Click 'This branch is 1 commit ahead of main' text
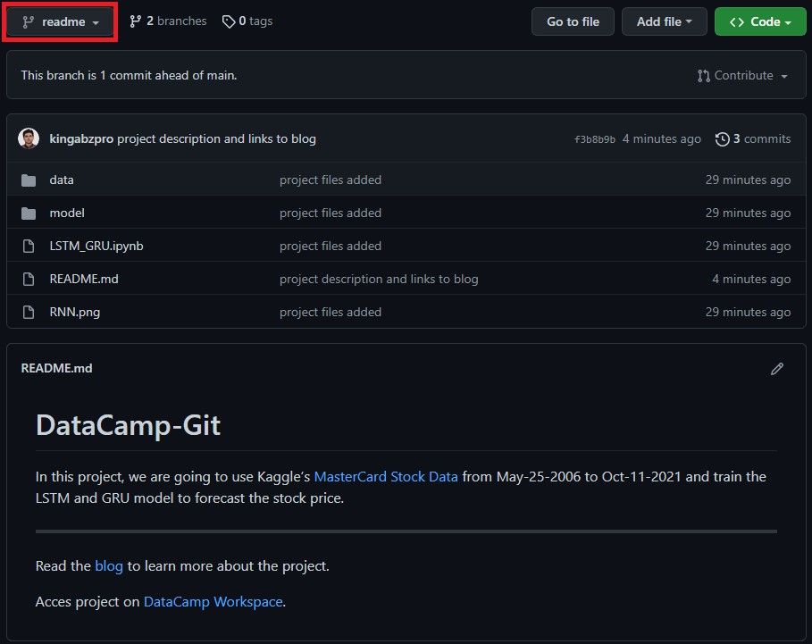This screenshot has height=644, width=812. (x=129, y=76)
